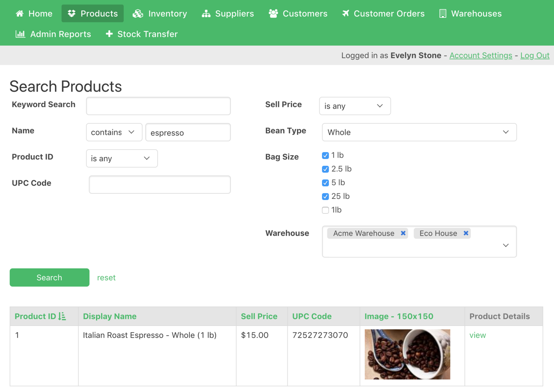The height and width of the screenshot is (392, 554).
Task: Sort using the Product ID sort icon
Action: click(62, 316)
